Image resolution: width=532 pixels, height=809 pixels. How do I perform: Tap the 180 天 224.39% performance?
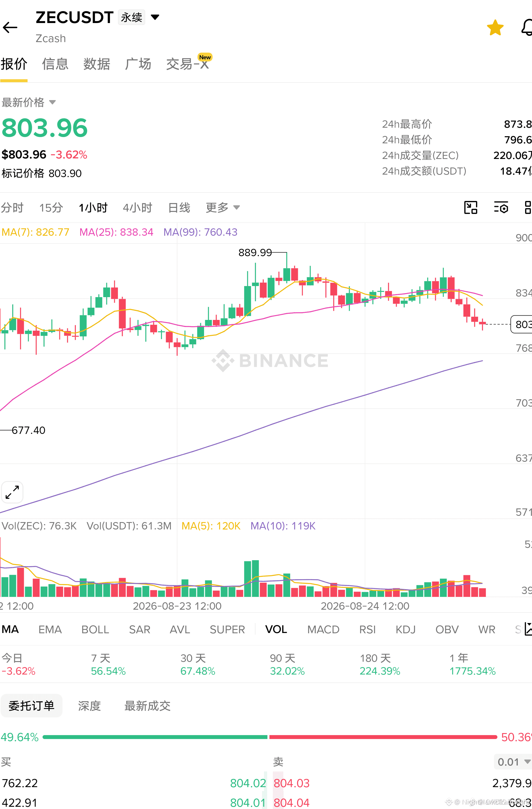(x=380, y=665)
